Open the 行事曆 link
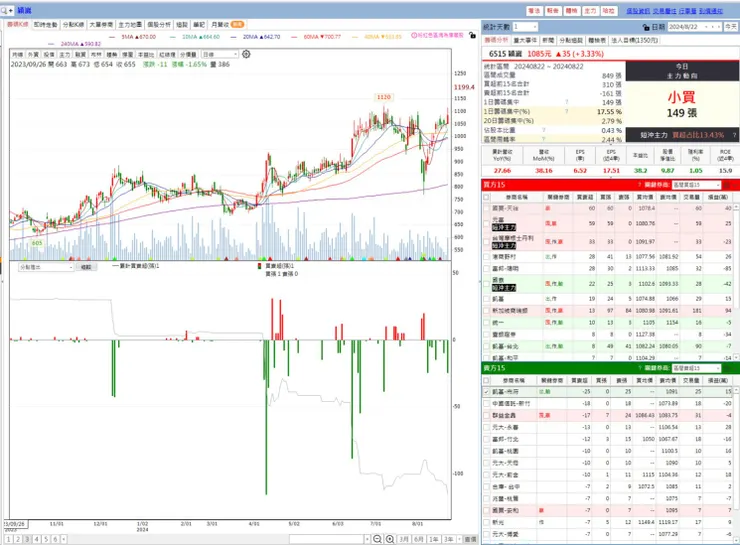740x545 pixels. click(x=688, y=10)
